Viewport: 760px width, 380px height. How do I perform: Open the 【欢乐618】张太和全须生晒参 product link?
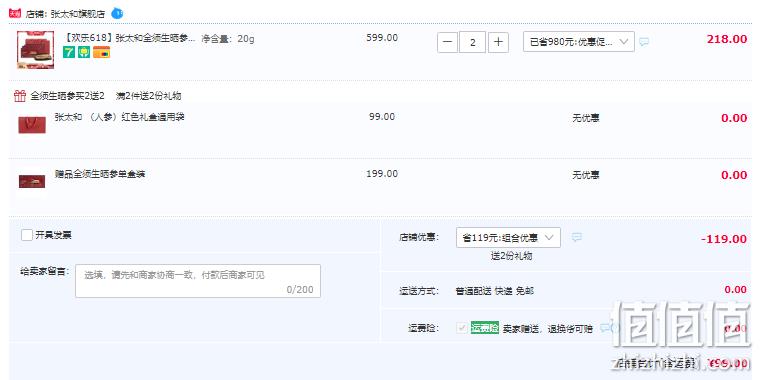129,38
